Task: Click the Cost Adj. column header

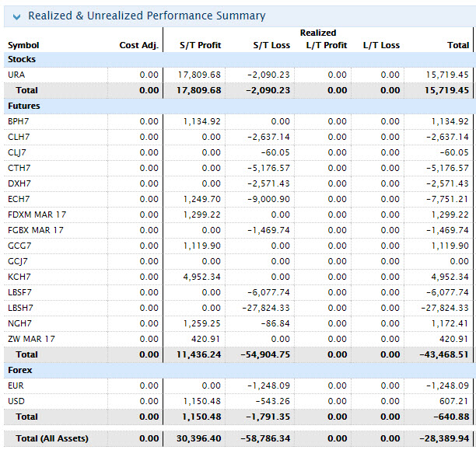Action: pos(138,45)
